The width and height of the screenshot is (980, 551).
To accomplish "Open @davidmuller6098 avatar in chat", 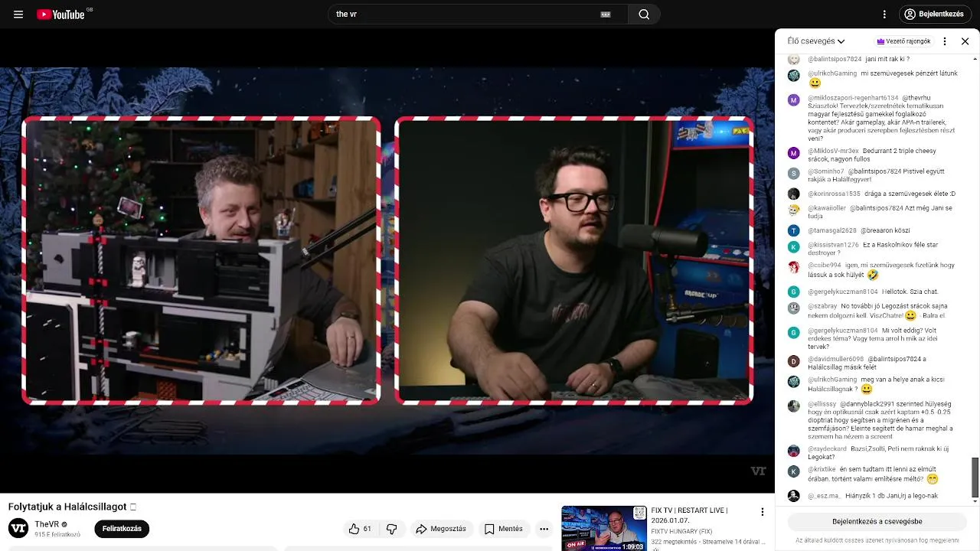I will [794, 360].
